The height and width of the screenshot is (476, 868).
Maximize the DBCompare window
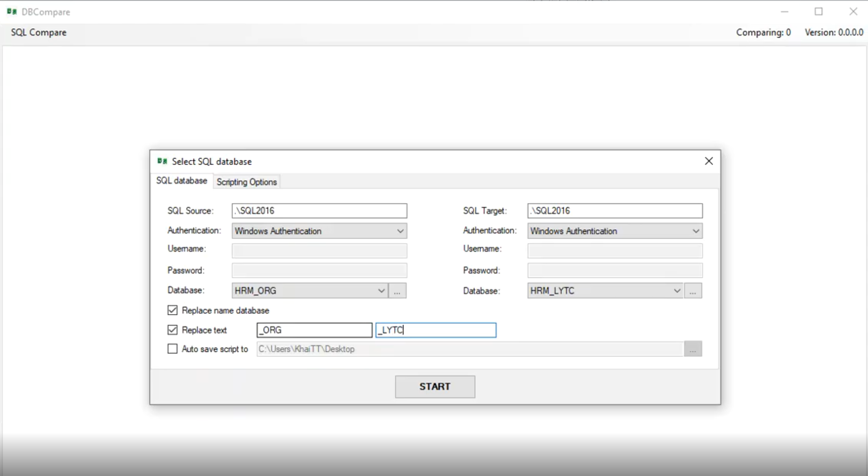(x=819, y=11)
